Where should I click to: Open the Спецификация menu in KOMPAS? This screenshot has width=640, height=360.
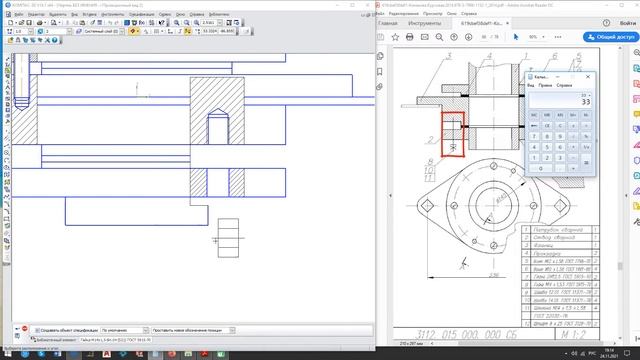(142, 14)
